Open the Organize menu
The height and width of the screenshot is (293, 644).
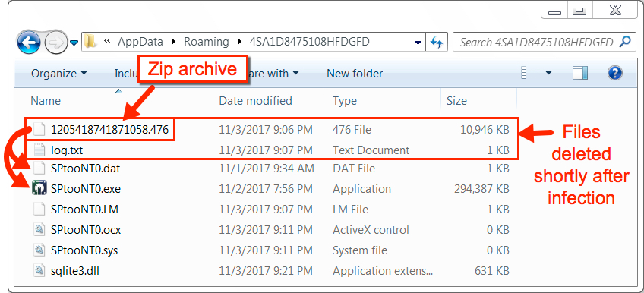point(58,74)
